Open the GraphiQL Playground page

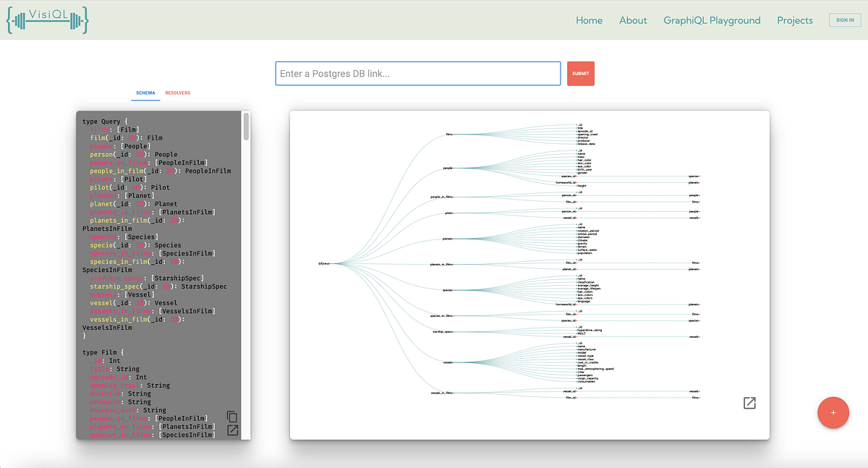tap(712, 20)
